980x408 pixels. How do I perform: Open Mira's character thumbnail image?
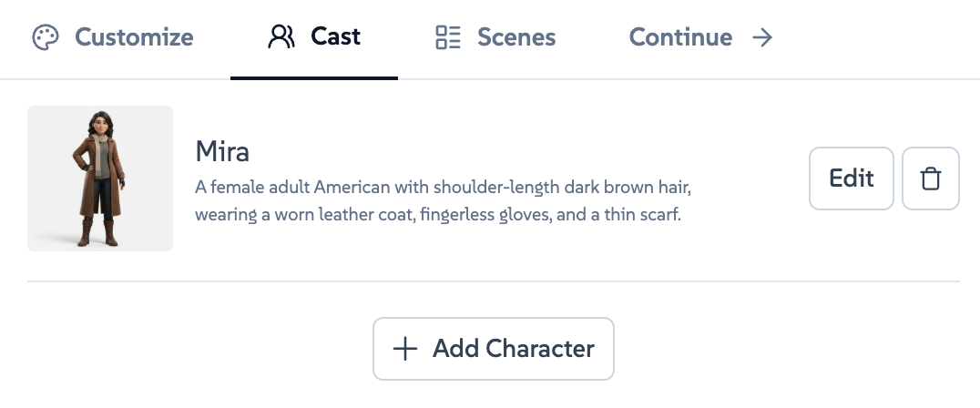[x=100, y=178]
